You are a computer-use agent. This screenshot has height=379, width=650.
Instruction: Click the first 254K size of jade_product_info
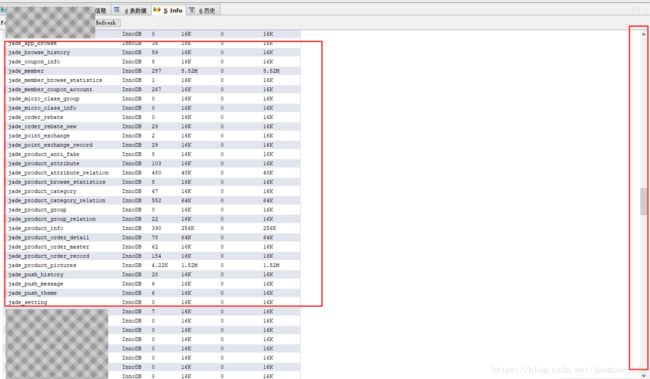[x=187, y=228]
